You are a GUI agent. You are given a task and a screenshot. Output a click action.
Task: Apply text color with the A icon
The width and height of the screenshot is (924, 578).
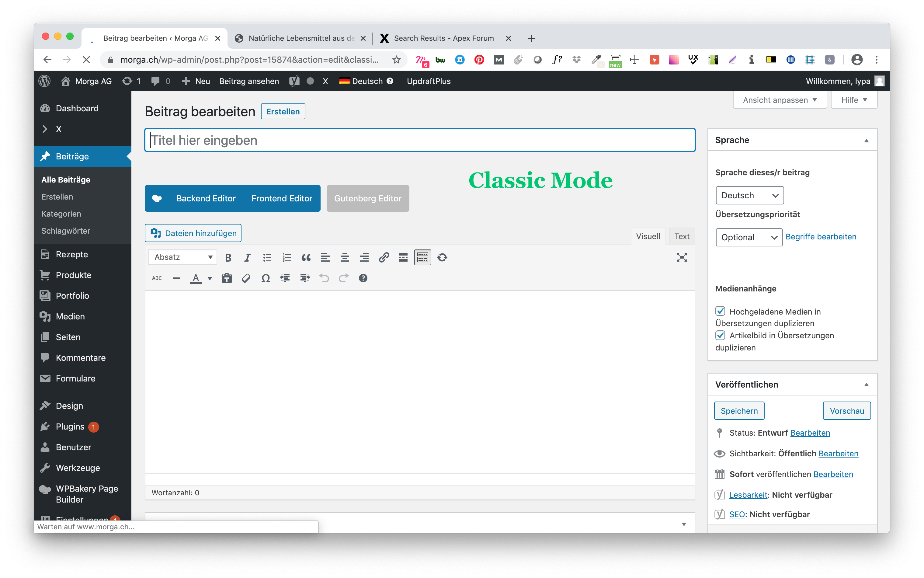click(x=196, y=278)
